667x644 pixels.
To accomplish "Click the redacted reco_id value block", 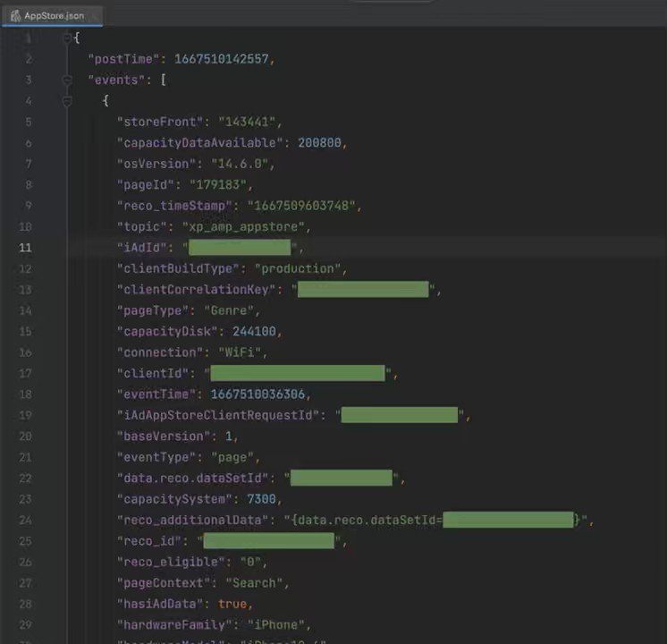I will click(269, 541).
